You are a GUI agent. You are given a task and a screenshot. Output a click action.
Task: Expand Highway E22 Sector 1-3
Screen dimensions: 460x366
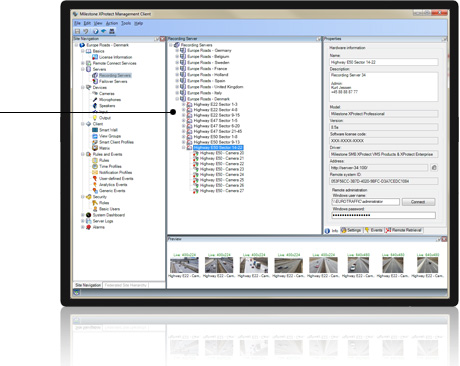[x=183, y=104]
